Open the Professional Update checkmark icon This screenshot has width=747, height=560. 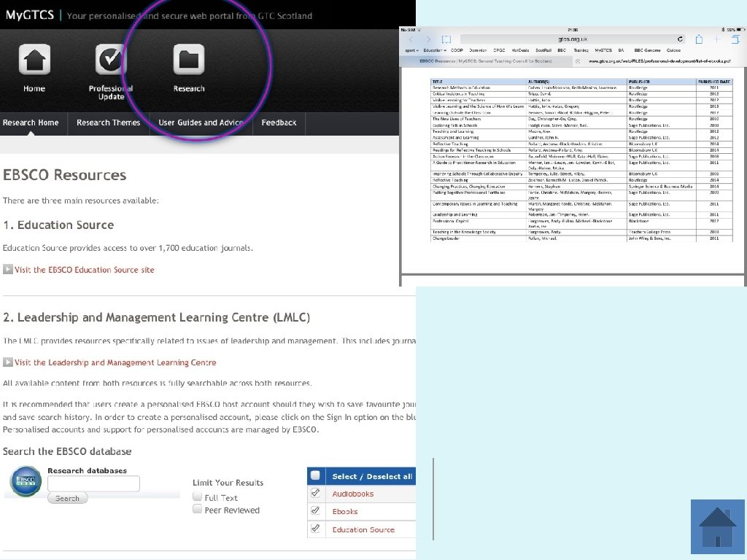pos(111,60)
